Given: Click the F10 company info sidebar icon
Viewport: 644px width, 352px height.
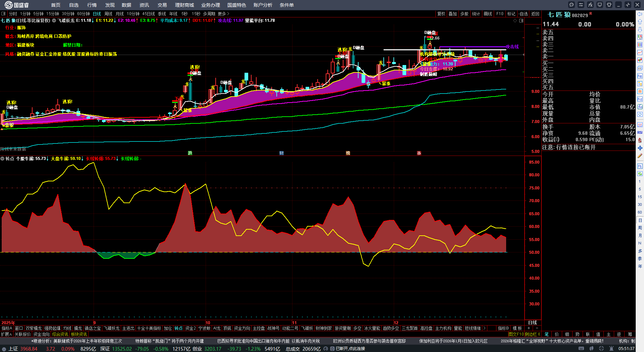Looking at the screenshot, I should [640, 76].
